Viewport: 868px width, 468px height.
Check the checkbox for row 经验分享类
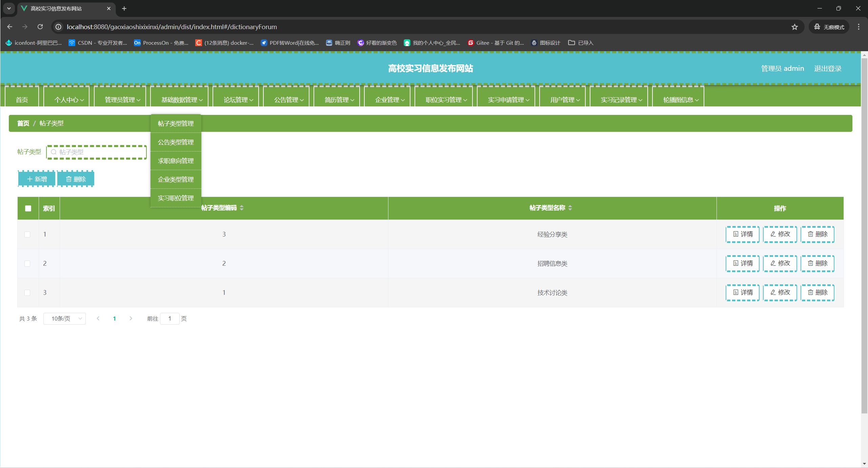pos(27,235)
